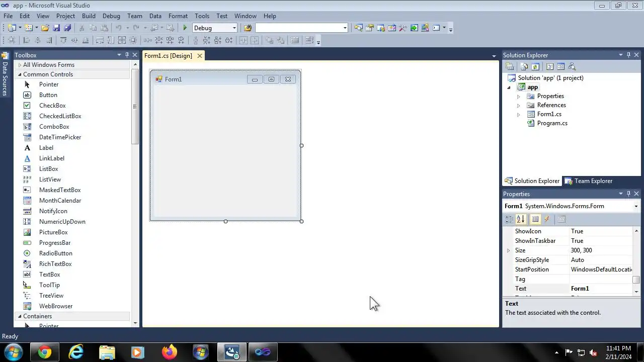
Task: Switch to the Form1.cs [Design] tab
Action: pyautogui.click(x=168, y=56)
